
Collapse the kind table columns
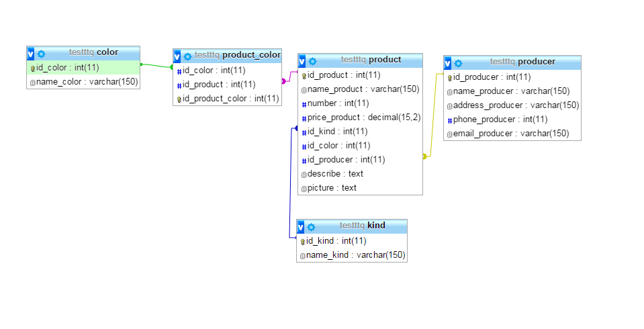(x=301, y=227)
